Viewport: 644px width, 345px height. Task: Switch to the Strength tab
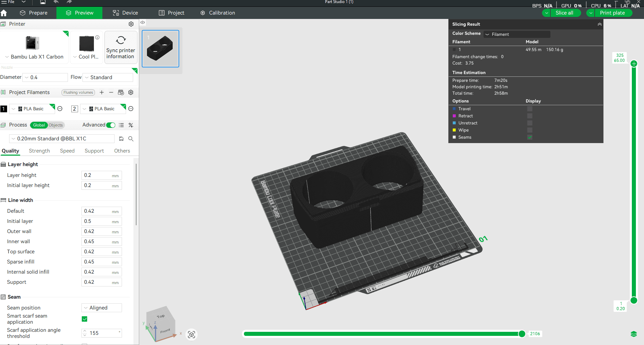point(40,151)
